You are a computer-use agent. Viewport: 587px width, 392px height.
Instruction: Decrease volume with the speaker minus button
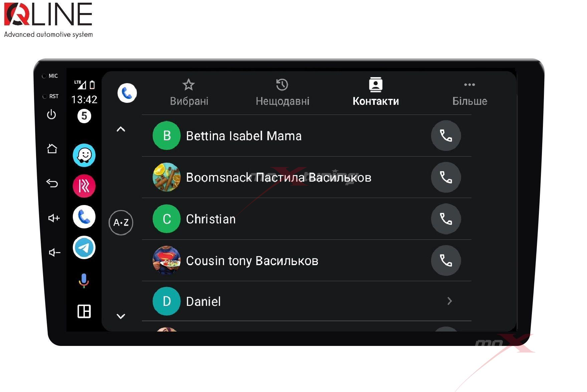pyautogui.click(x=54, y=252)
